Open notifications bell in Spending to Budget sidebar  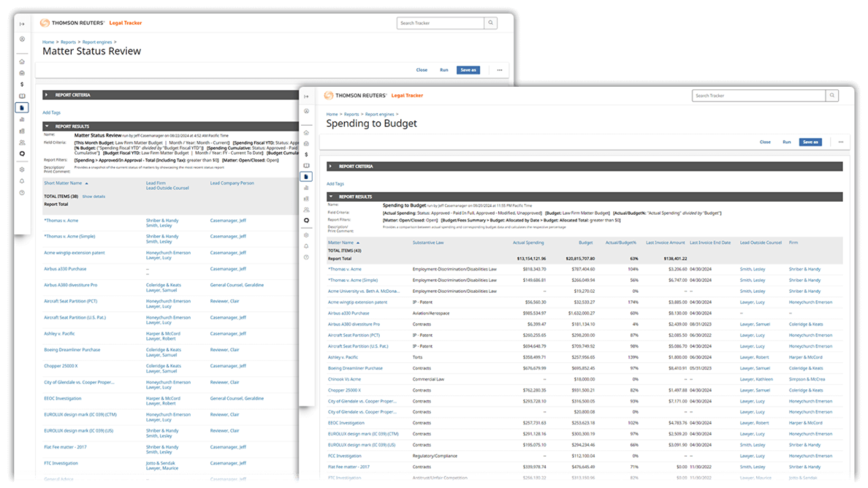[x=307, y=246]
